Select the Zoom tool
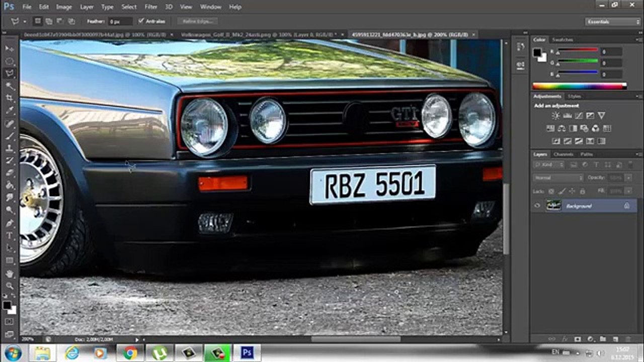 (10, 286)
